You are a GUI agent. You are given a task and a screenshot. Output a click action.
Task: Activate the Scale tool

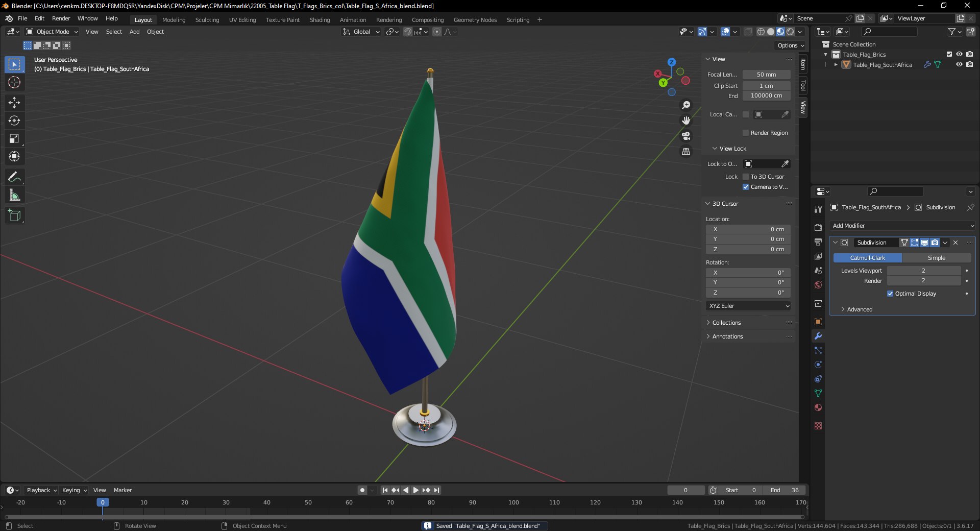click(x=14, y=138)
